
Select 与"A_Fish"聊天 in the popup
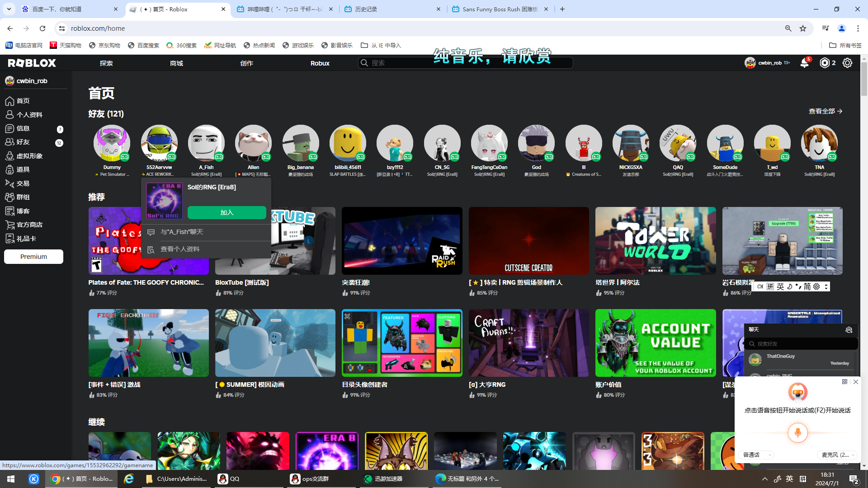[206, 232]
